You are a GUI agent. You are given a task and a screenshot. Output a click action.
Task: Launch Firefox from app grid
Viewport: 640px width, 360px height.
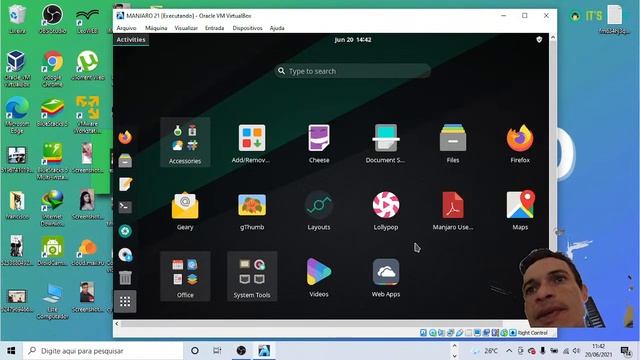520,143
